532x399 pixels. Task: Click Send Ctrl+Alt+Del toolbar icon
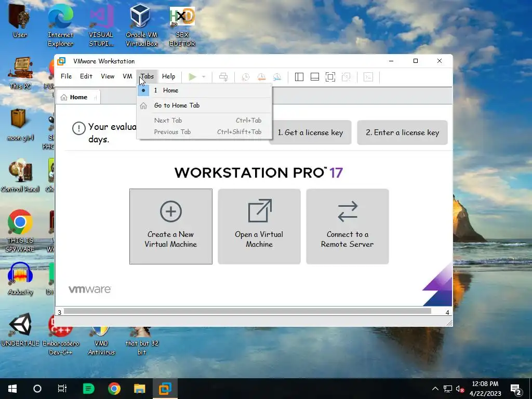click(223, 77)
